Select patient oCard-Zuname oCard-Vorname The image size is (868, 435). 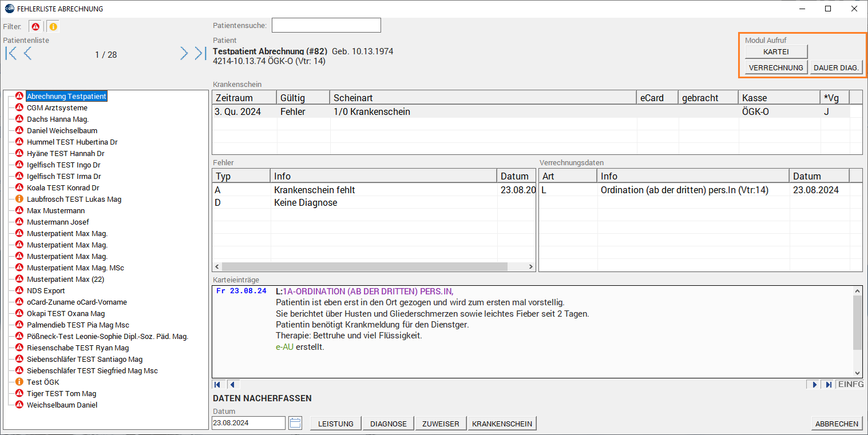tap(77, 302)
